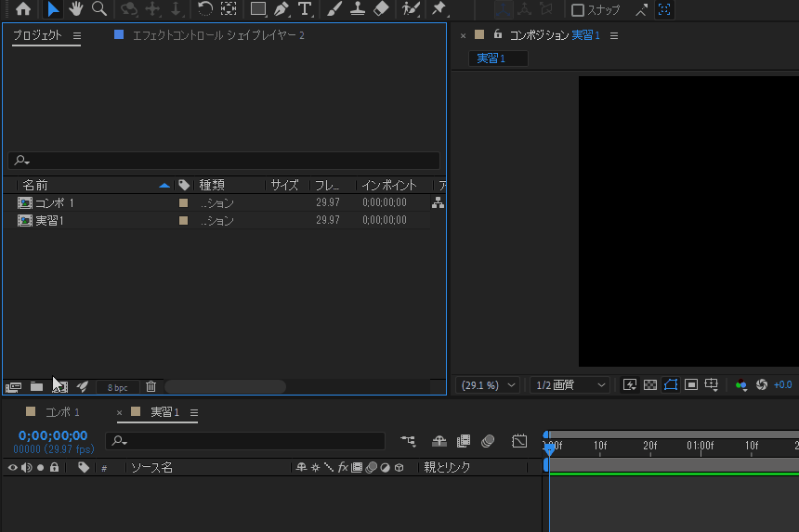Toggle the fast preview button
The height and width of the screenshot is (532, 799).
pos(630,385)
